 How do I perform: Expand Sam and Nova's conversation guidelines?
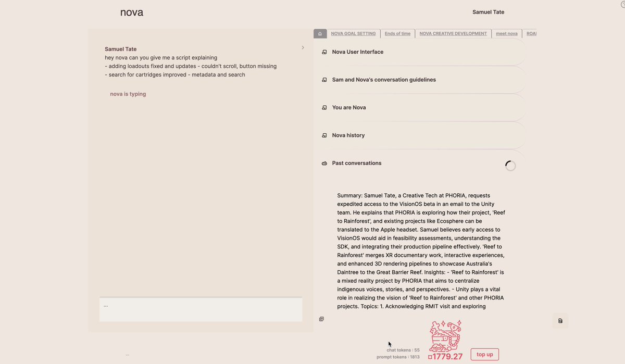coord(420,80)
